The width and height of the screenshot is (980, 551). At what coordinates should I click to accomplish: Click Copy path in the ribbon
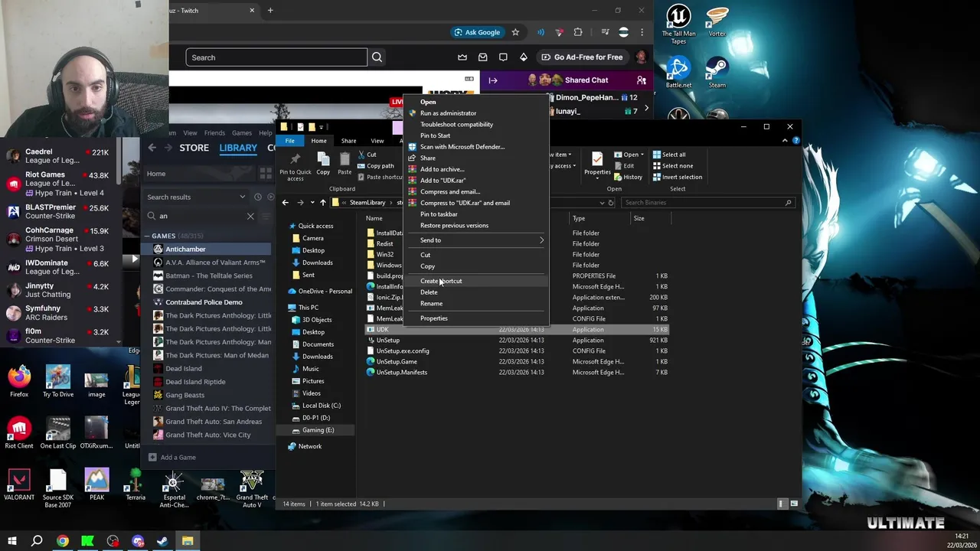[374, 166]
